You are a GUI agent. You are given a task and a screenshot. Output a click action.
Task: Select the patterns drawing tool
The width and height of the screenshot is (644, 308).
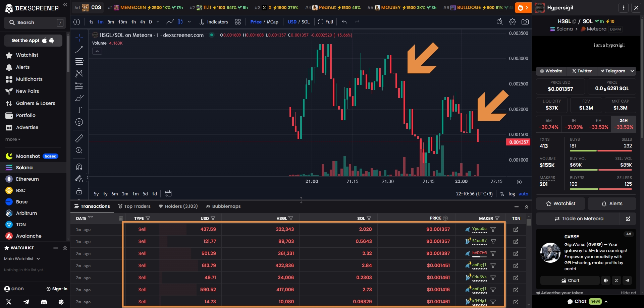(x=79, y=74)
